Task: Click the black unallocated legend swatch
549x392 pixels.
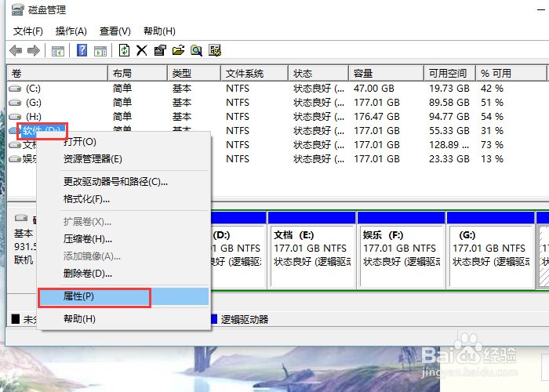Action: tap(16, 319)
